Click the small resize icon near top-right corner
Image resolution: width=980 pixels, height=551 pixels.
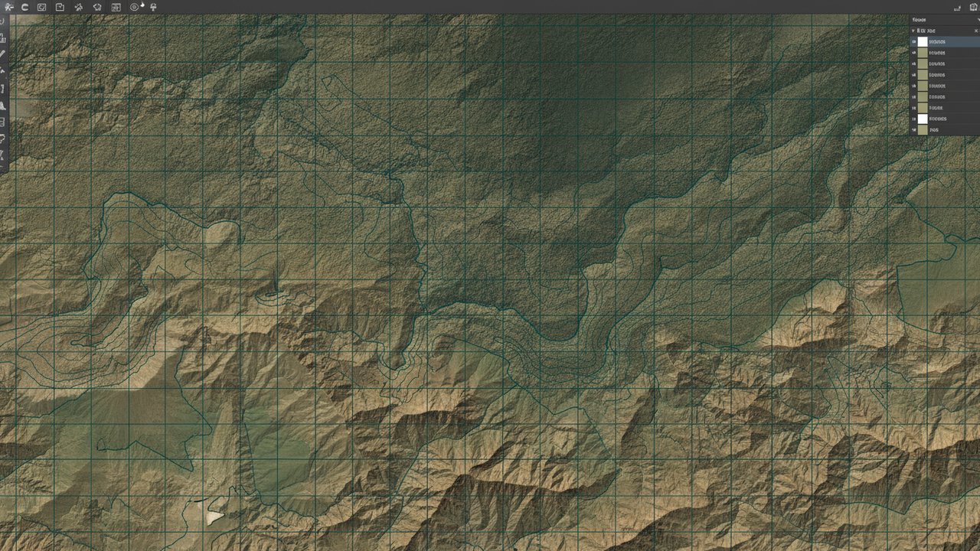coord(958,8)
